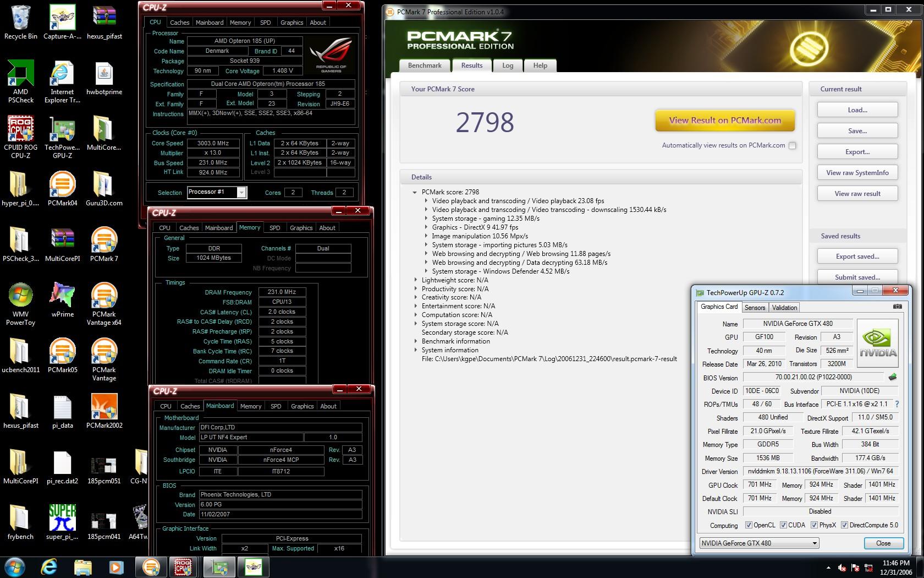Close GPU-Z with the Close button

(x=883, y=543)
